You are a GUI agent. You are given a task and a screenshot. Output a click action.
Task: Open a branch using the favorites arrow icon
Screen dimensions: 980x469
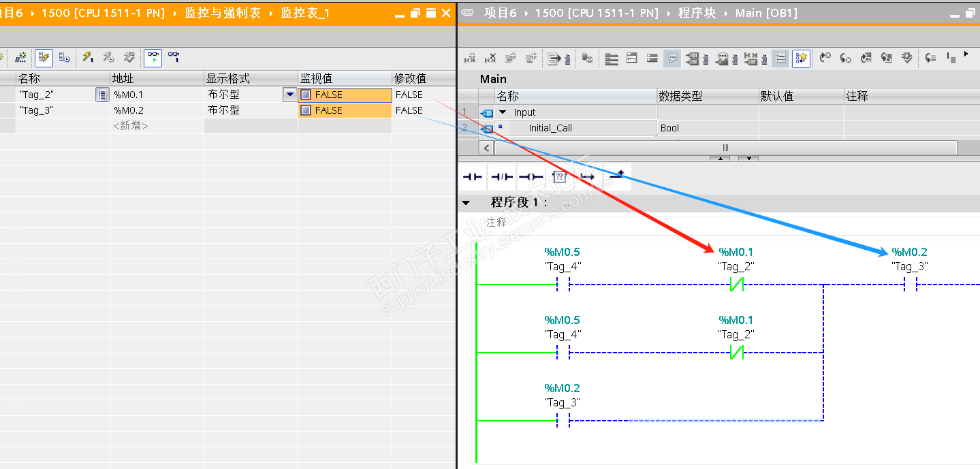(587, 176)
